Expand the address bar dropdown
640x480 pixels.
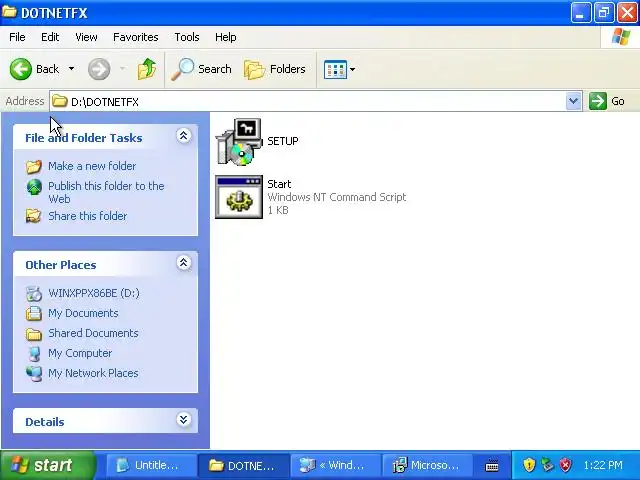pos(573,101)
